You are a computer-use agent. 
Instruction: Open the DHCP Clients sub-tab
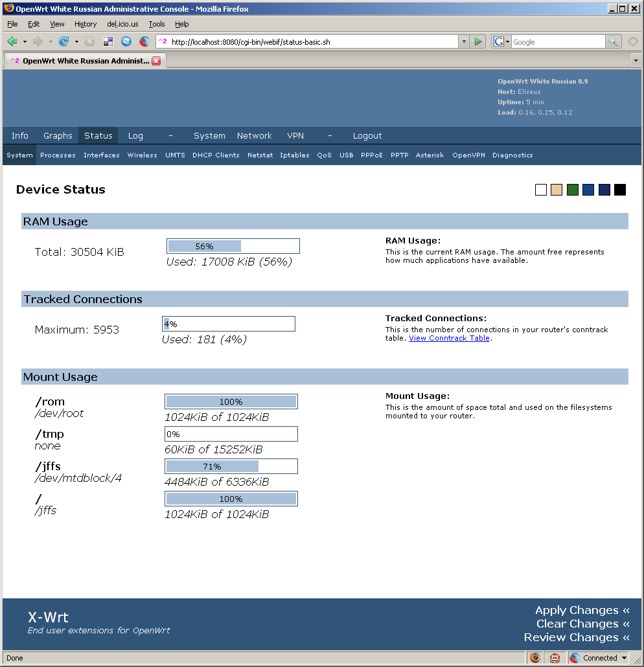[x=216, y=155]
